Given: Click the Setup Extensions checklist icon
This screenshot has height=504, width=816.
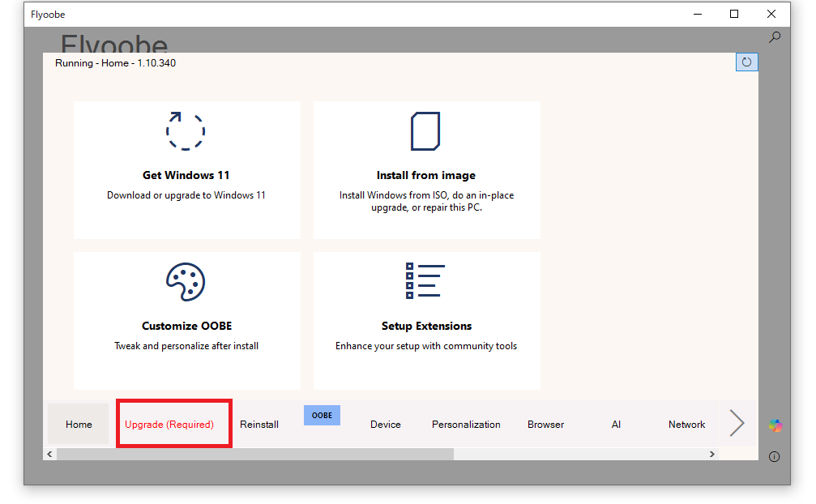Looking at the screenshot, I should tap(425, 281).
